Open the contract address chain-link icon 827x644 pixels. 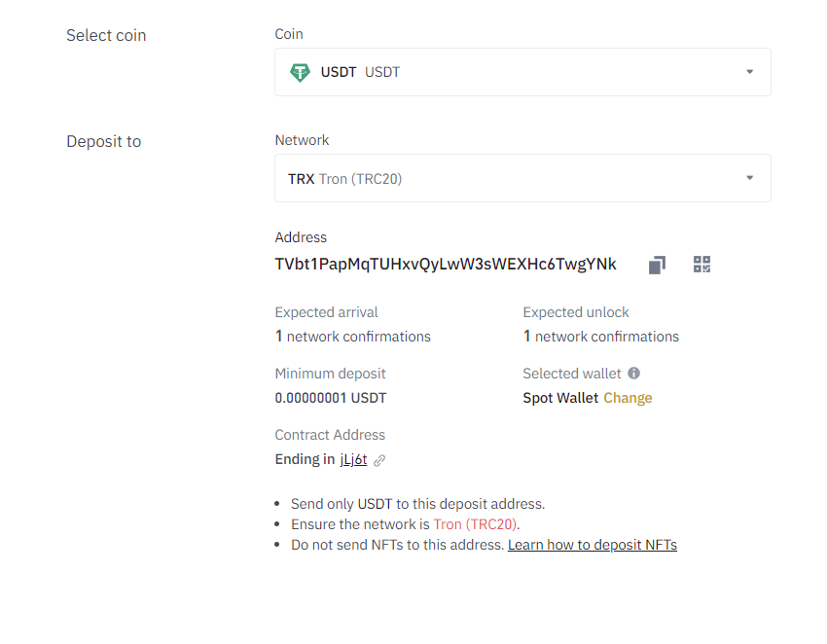tap(379, 460)
